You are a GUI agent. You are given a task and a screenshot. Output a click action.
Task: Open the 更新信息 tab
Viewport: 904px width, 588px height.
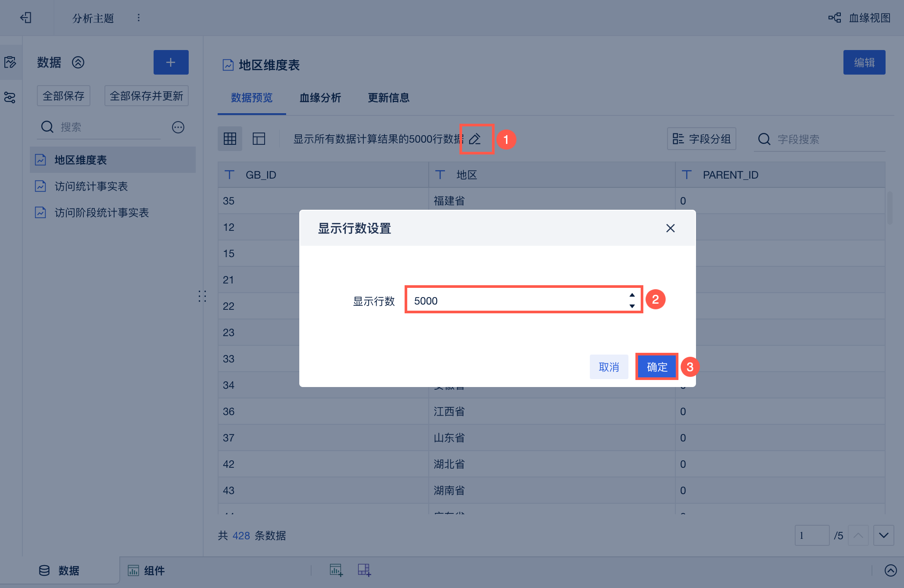pyautogui.click(x=388, y=97)
